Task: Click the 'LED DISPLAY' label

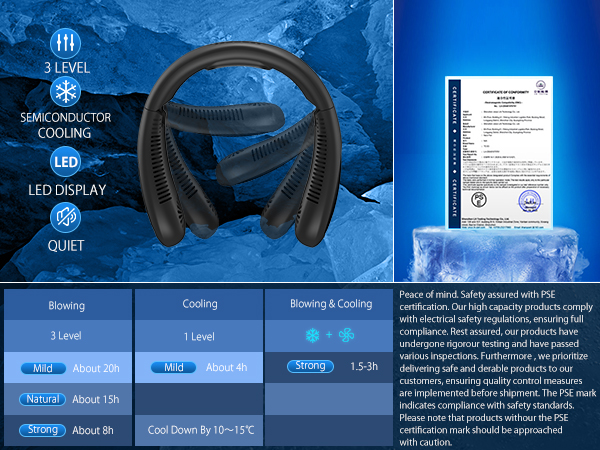Action: [67, 190]
